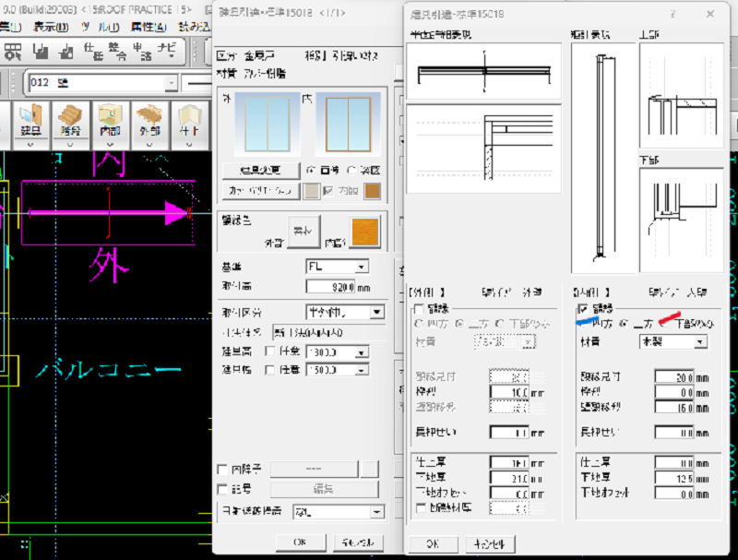
Task: Click the 取付高 input field
Action: point(330,287)
